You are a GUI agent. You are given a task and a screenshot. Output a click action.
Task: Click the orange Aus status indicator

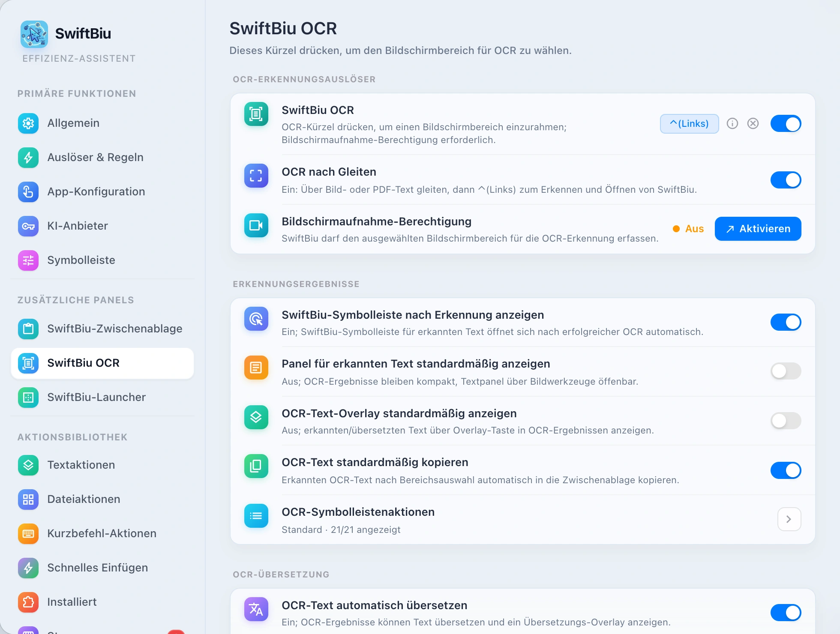pos(688,229)
